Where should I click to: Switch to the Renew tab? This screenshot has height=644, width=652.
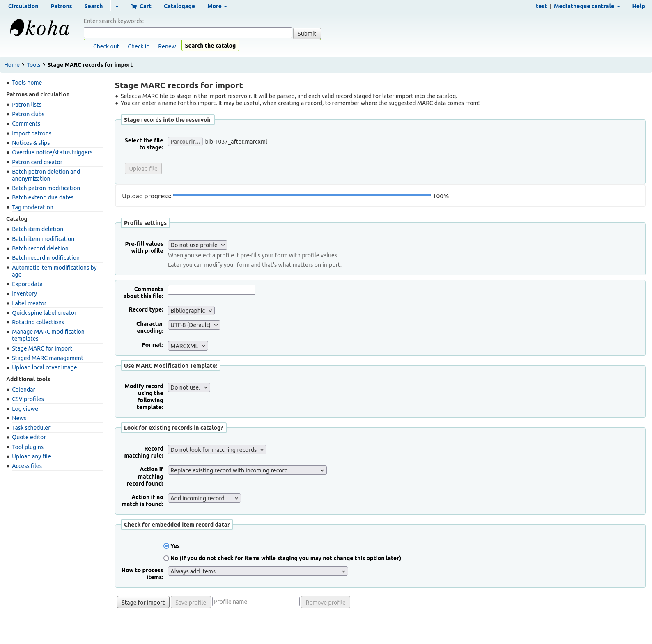[167, 46]
